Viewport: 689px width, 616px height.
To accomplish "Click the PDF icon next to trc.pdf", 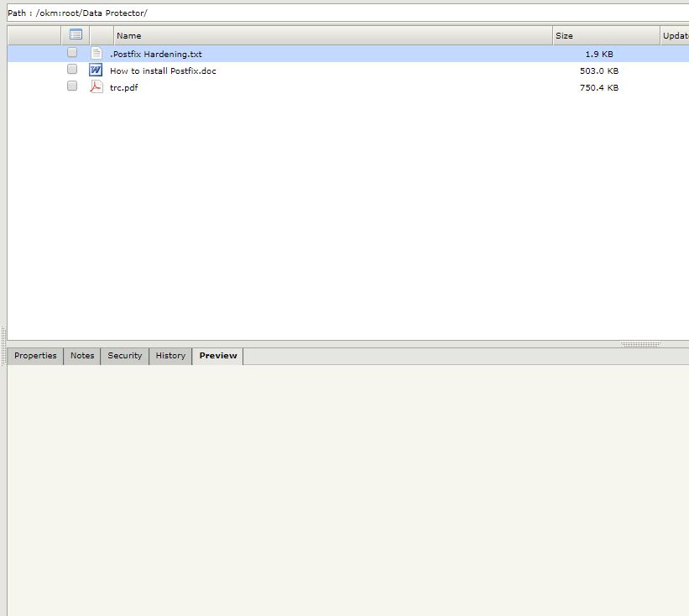I will tap(96, 87).
